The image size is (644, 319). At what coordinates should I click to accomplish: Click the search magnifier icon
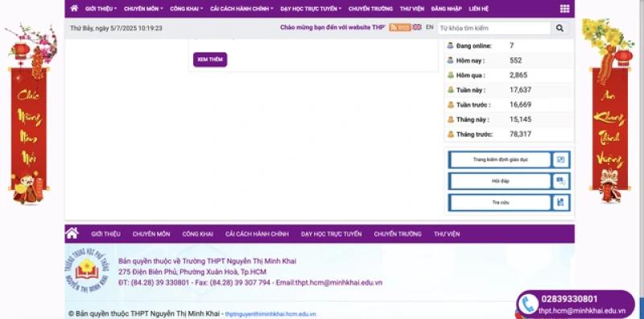coord(559,28)
